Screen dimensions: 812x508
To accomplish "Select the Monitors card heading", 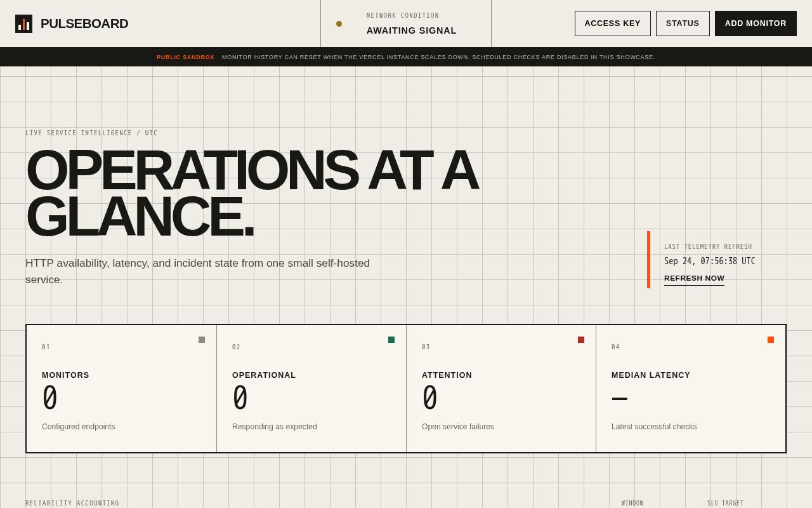I will point(65,375).
